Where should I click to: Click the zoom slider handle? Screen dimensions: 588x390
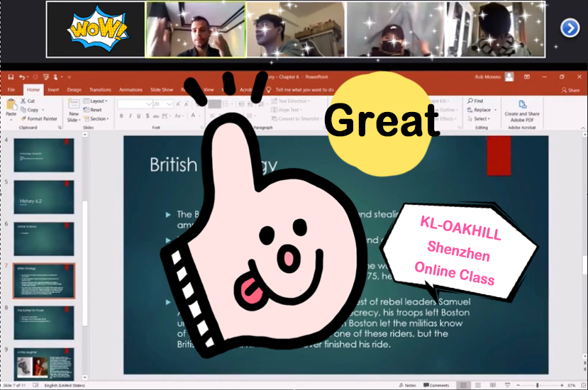(538, 385)
